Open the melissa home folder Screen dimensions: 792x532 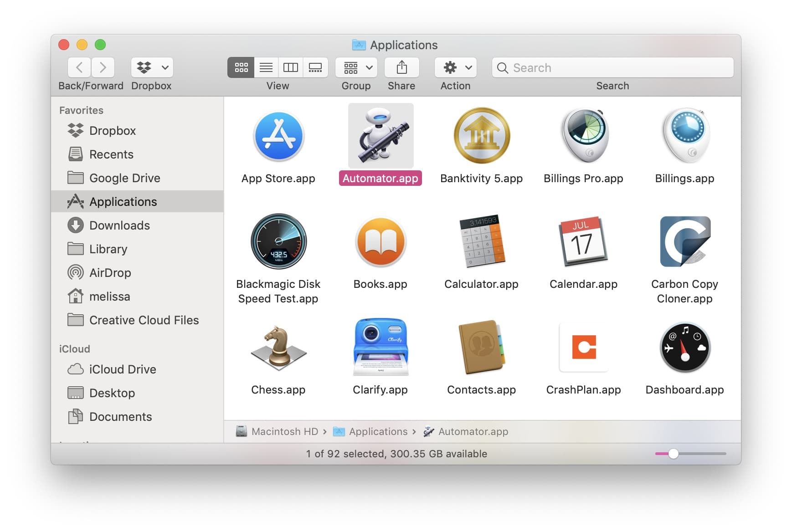[x=137, y=297]
